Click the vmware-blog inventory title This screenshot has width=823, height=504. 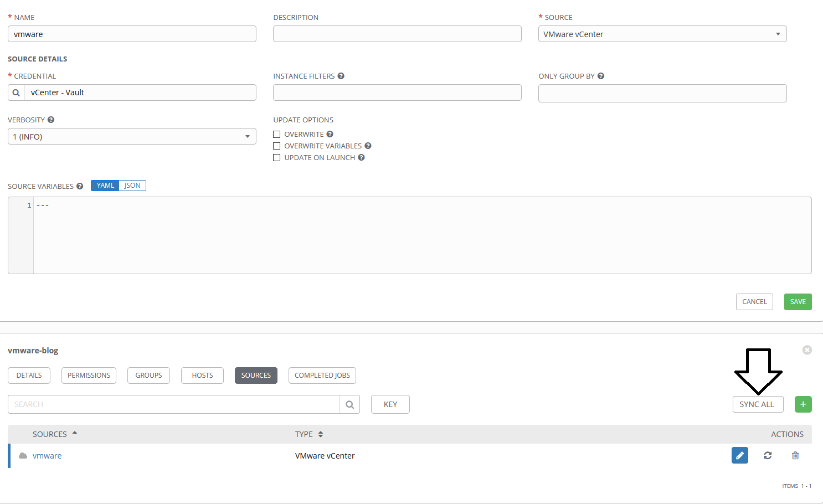pos(33,350)
